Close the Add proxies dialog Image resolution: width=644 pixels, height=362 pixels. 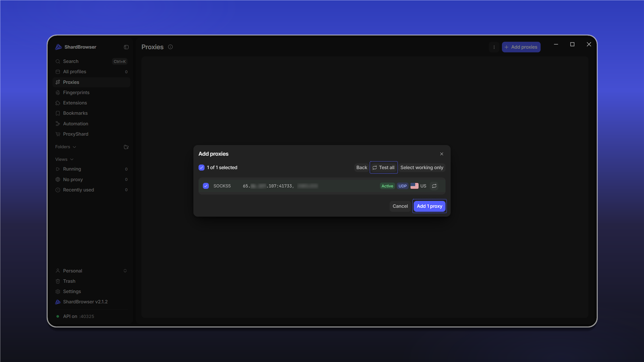point(441,154)
